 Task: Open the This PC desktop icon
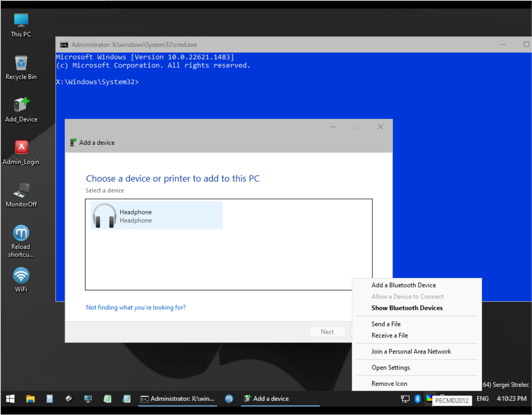21,25
